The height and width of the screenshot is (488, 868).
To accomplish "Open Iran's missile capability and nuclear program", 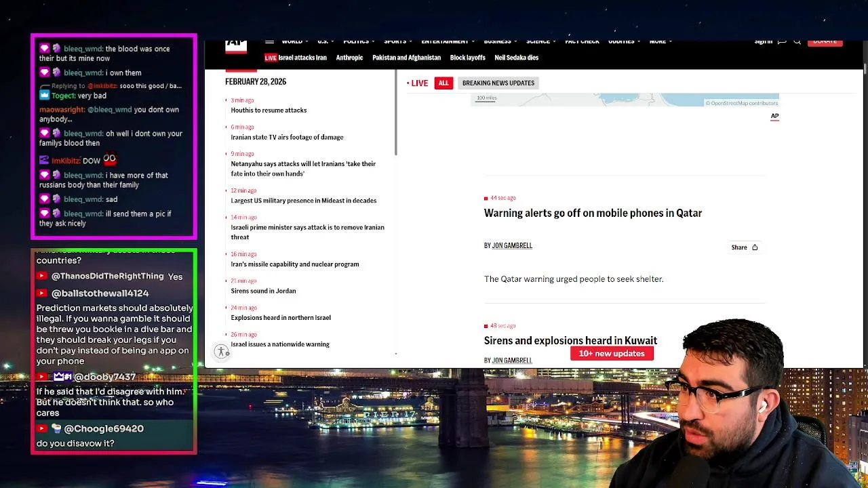I will click(294, 264).
